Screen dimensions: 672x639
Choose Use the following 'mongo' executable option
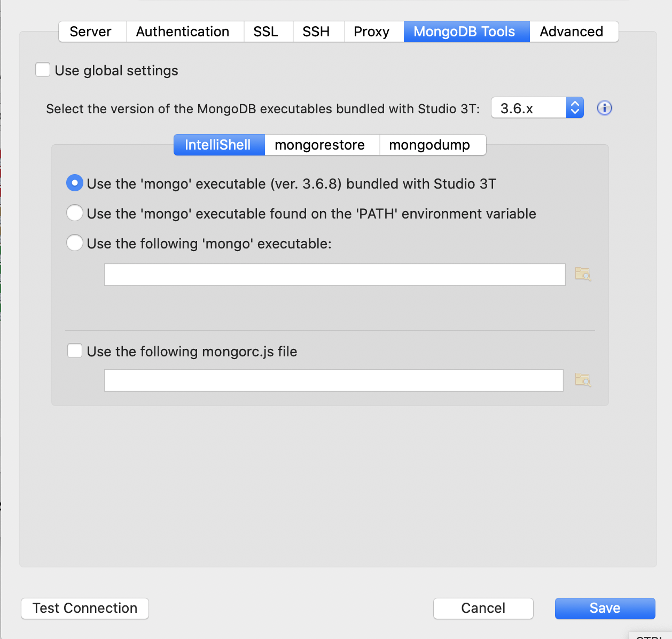pyautogui.click(x=75, y=243)
